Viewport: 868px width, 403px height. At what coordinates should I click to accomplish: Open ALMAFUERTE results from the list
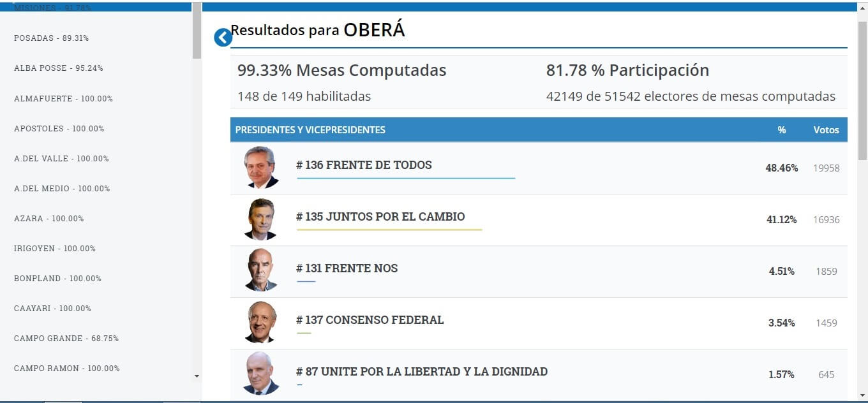pyautogui.click(x=63, y=99)
